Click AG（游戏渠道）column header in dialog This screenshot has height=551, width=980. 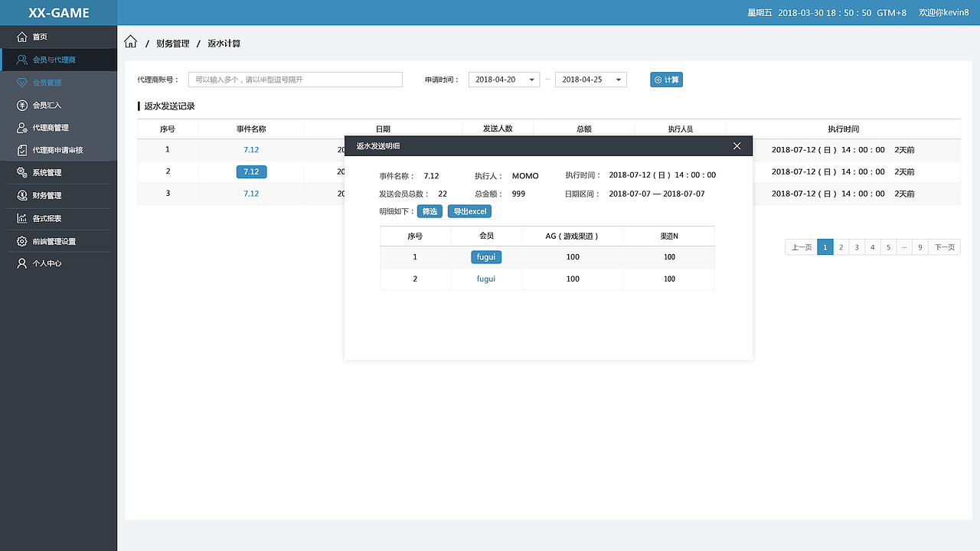pyautogui.click(x=572, y=236)
